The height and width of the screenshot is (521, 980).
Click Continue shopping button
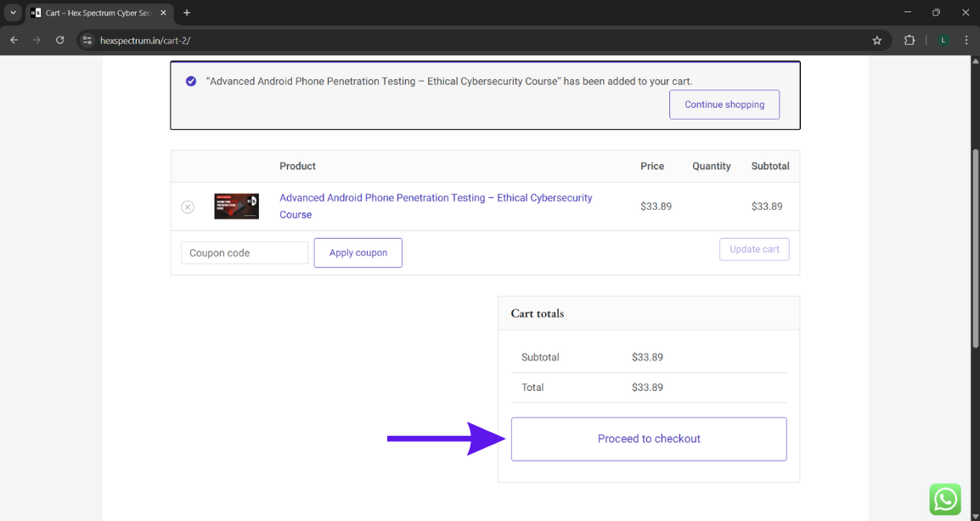coord(724,105)
